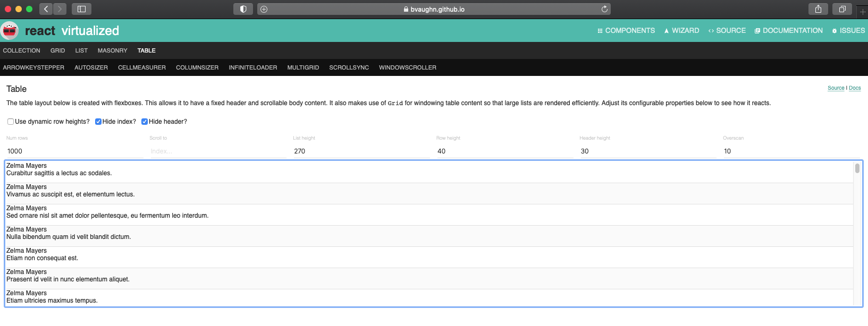The image size is (868, 326).
Task: Open the Safari share button
Action: tap(818, 9)
